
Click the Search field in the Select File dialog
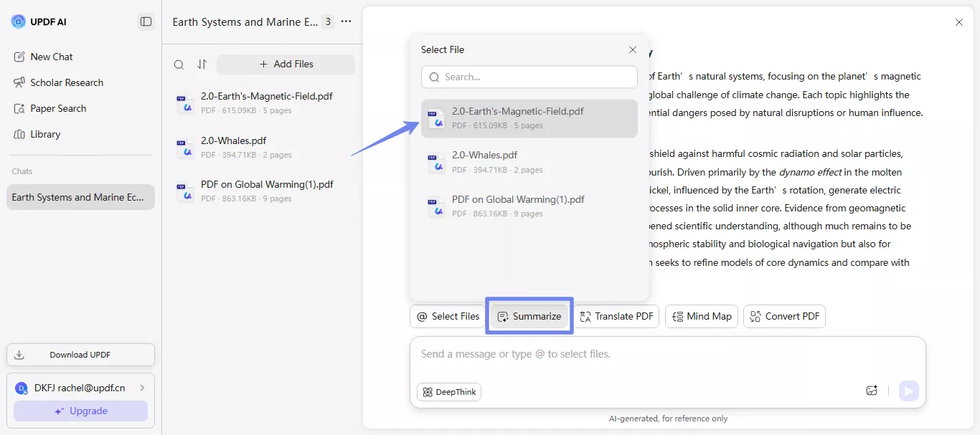pyautogui.click(x=529, y=77)
